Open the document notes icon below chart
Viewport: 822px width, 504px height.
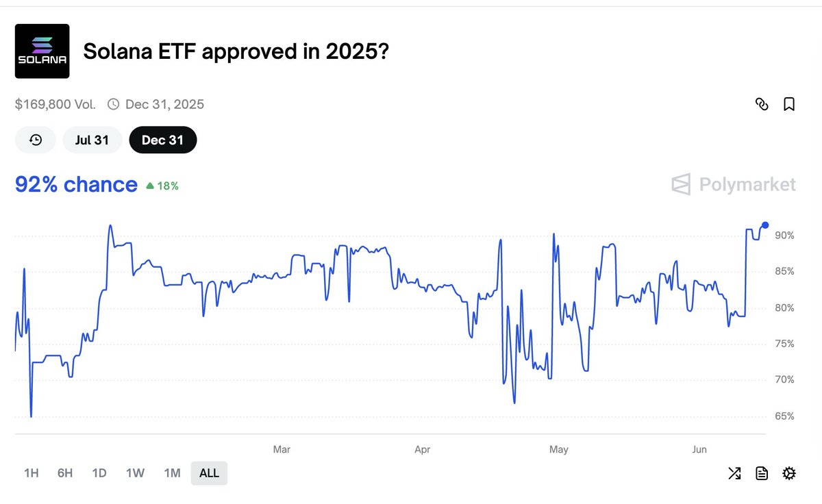pyautogui.click(x=762, y=473)
